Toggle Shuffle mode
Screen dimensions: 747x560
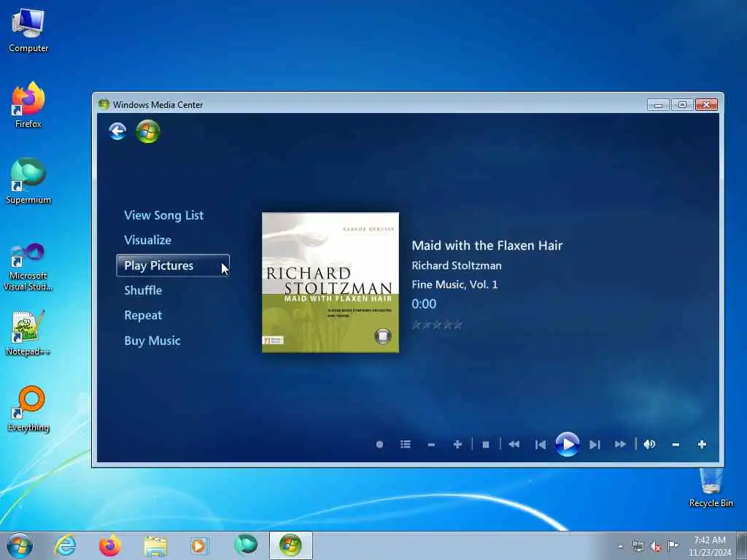[143, 290]
